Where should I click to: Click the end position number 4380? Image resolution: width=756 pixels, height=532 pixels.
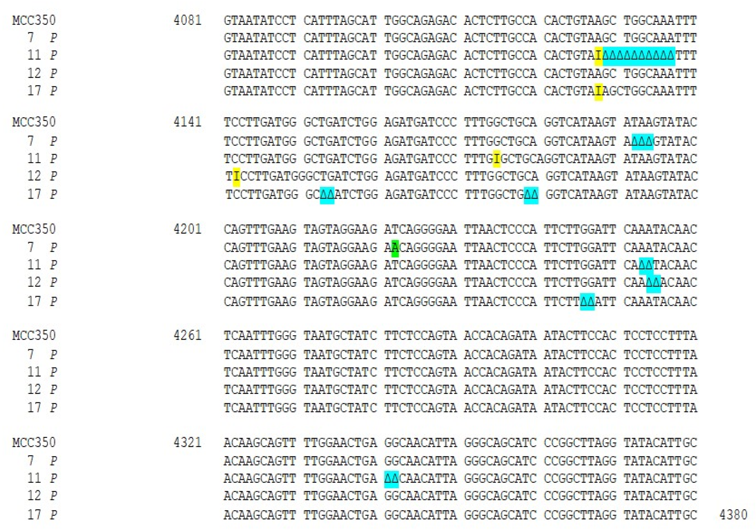[733, 515]
